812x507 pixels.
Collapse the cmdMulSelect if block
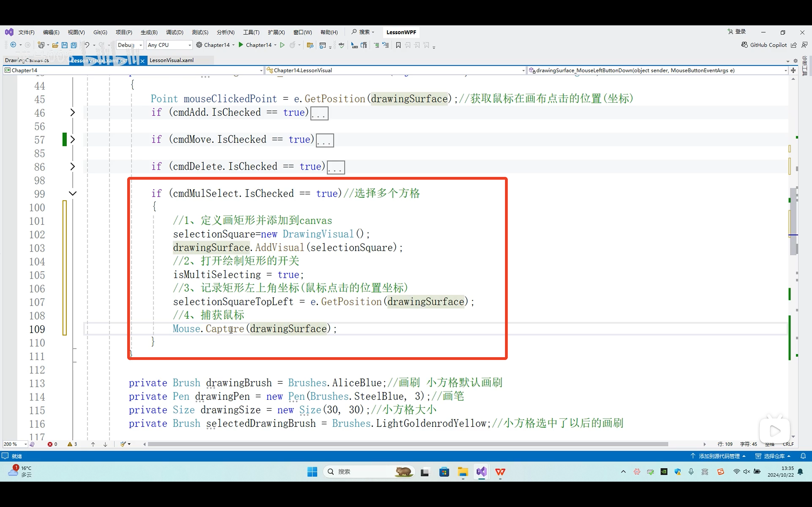click(x=72, y=194)
